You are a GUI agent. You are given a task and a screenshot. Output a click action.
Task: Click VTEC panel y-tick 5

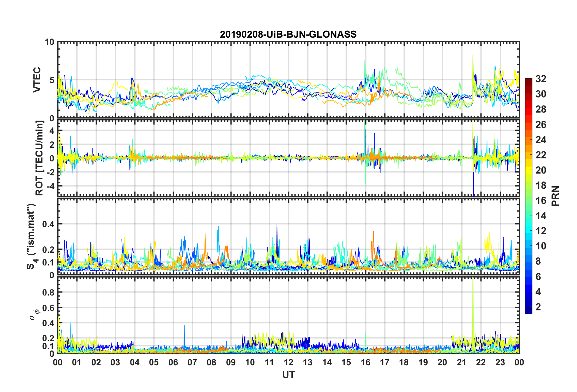tap(51, 80)
